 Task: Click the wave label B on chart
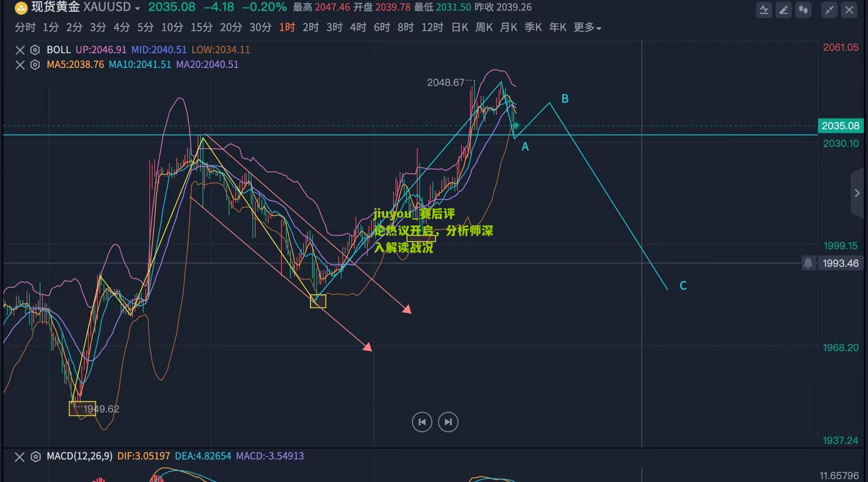[x=565, y=99]
